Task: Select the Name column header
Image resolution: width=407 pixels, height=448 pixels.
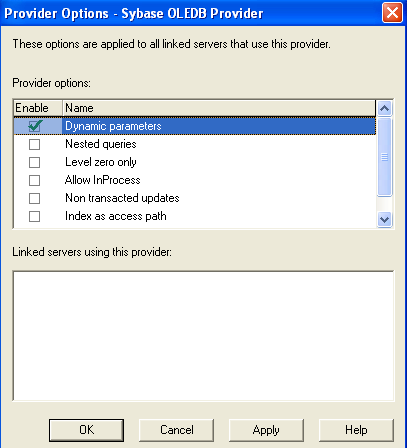Action: pos(219,108)
